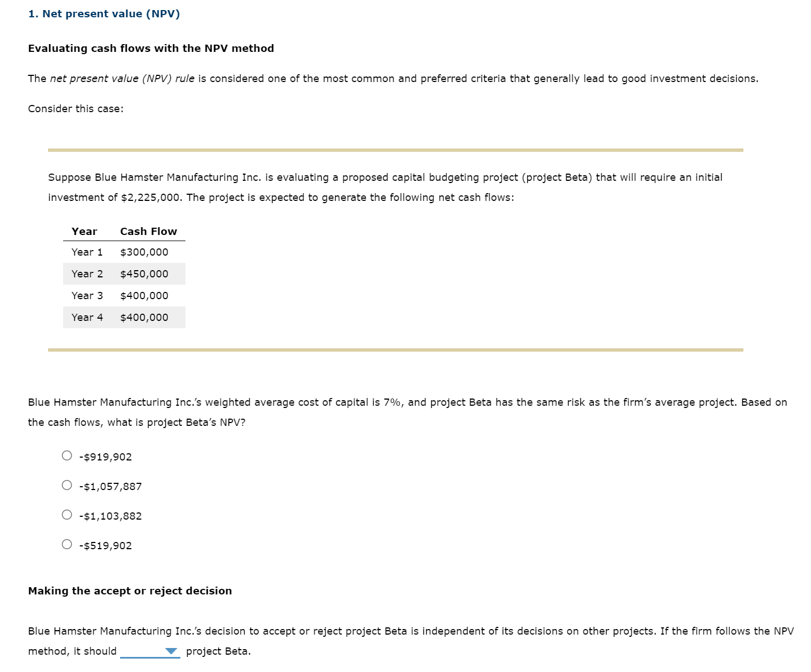811x672 pixels.
Task: Click the Cash Flow column header
Action: (x=148, y=231)
